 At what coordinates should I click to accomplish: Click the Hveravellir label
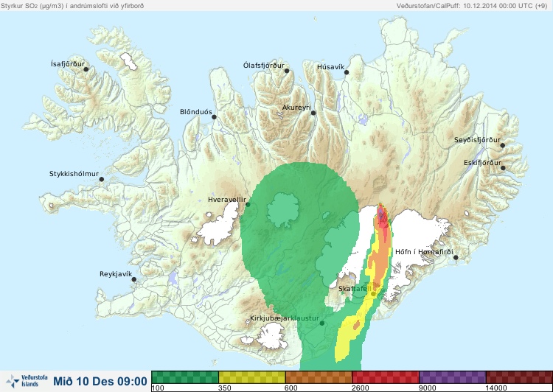[227, 200]
